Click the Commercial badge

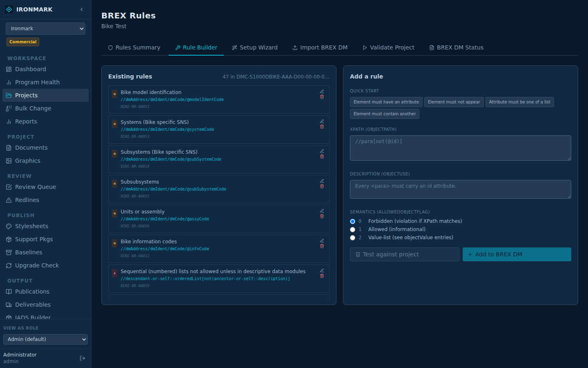(x=23, y=42)
